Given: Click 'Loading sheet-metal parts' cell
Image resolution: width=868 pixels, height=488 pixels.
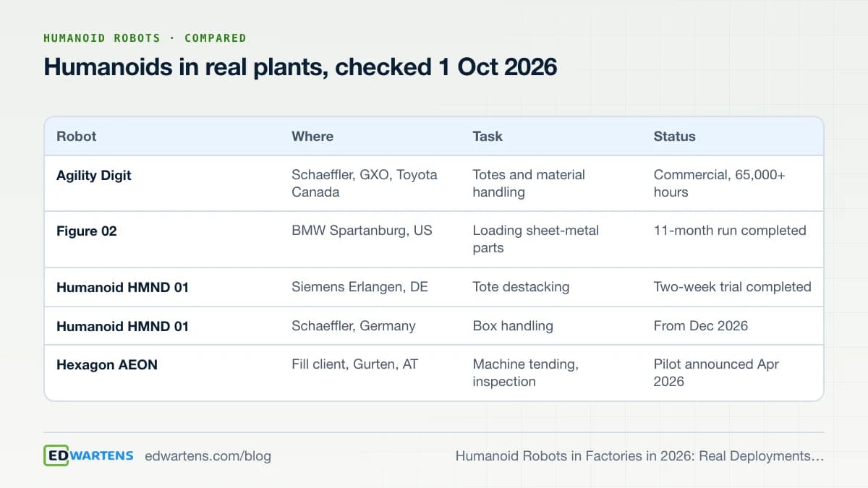Looking at the screenshot, I should point(536,239).
